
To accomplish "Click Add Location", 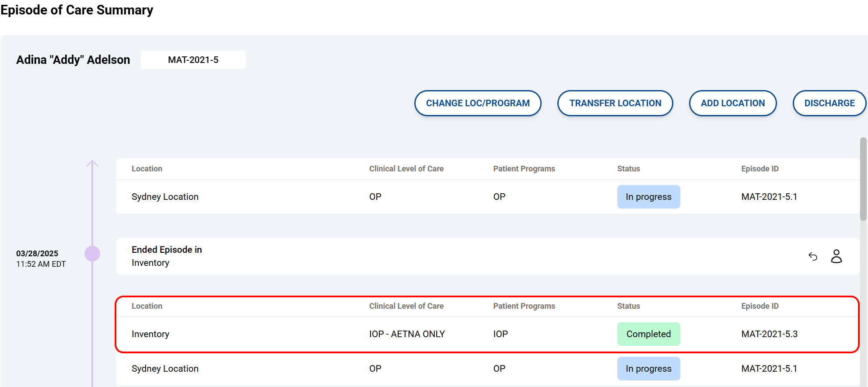I will tap(732, 103).
